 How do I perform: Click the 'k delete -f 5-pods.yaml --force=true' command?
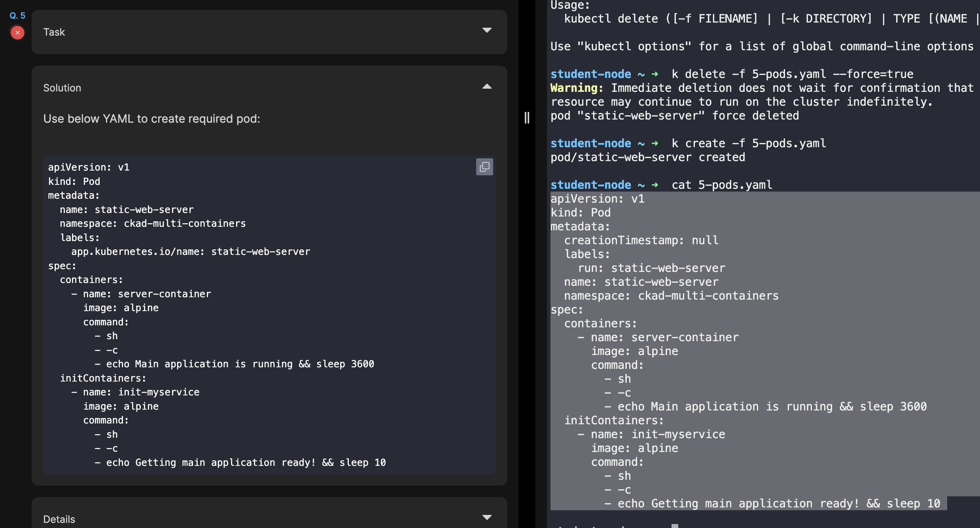click(x=793, y=74)
